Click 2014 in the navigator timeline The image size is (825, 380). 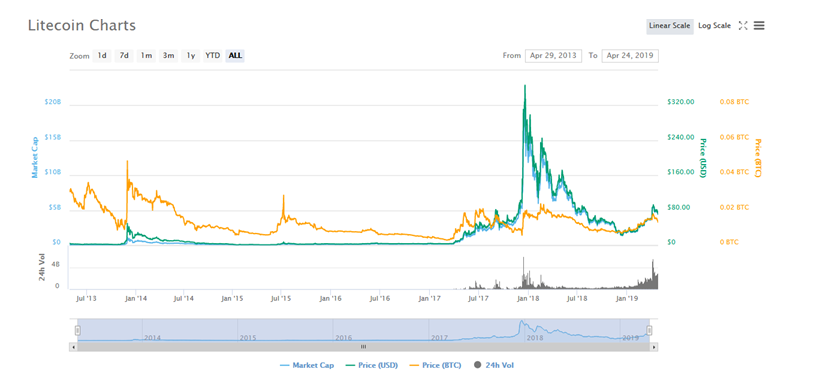(x=153, y=337)
